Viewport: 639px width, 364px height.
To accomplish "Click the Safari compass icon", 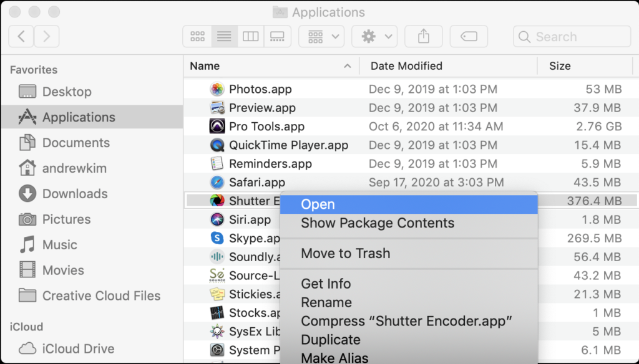I will (217, 183).
